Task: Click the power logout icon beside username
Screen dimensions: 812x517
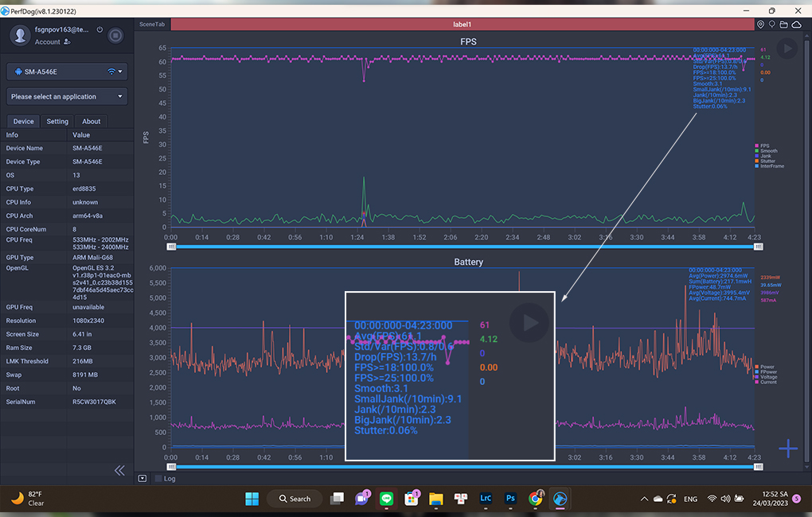Action: 100,29
